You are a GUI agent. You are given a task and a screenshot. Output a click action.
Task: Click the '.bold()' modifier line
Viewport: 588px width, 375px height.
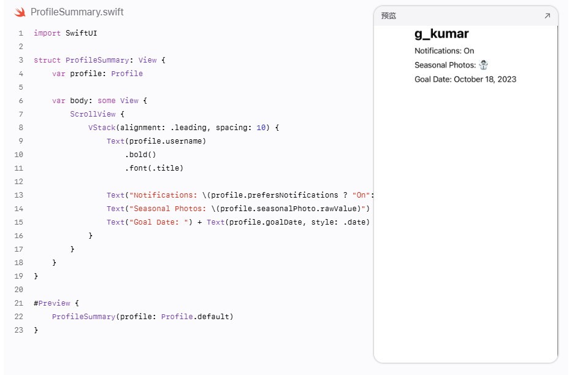140,155
